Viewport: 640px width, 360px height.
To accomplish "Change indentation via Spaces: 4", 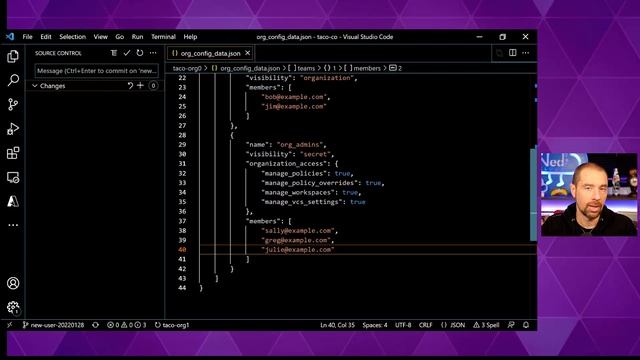I will point(375,325).
